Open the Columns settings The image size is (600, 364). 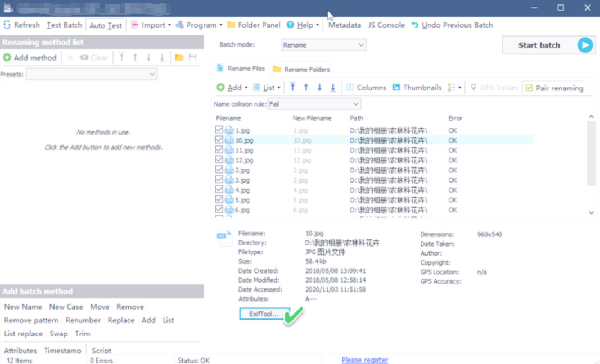coord(366,88)
